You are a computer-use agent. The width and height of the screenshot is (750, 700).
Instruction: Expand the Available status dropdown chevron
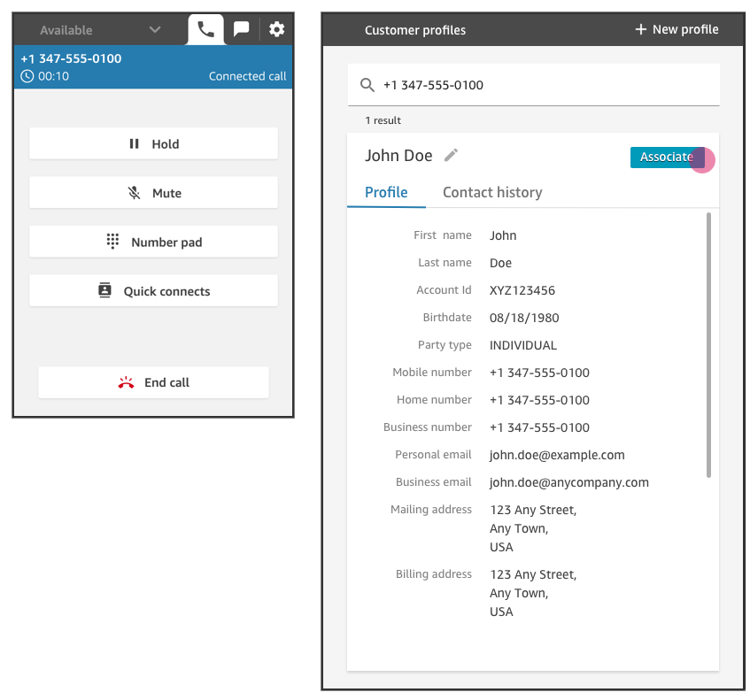(x=155, y=29)
